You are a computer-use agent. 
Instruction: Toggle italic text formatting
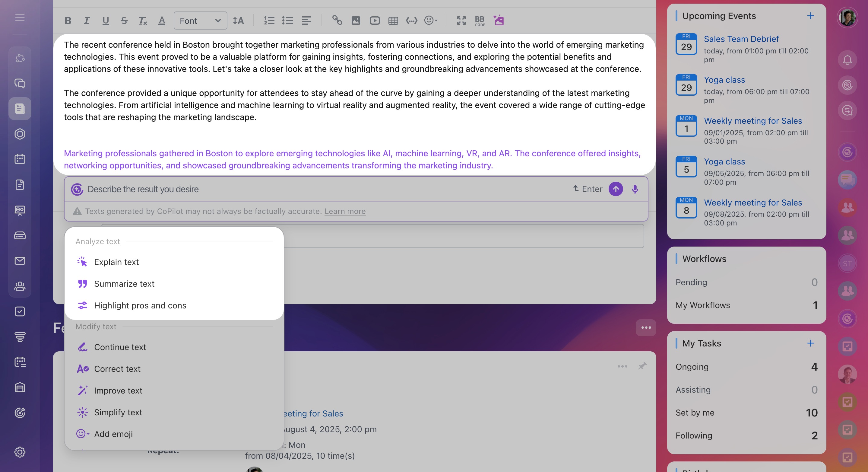click(87, 21)
